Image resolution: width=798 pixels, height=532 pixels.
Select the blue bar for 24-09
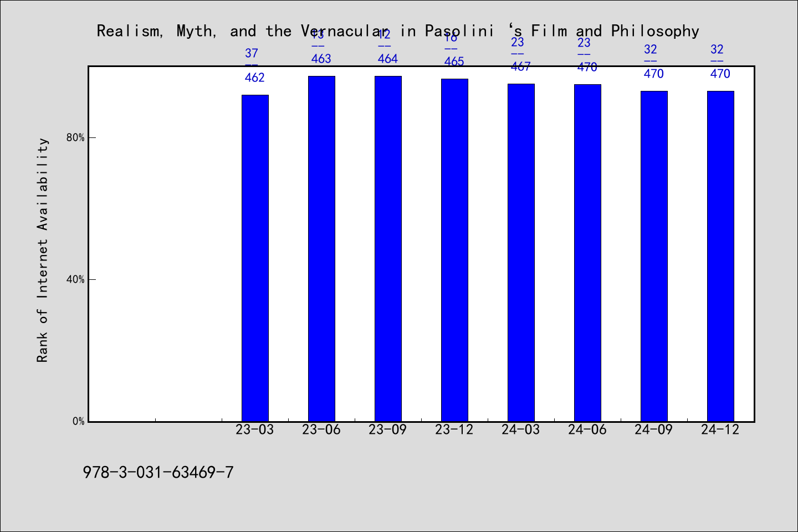pos(654,256)
